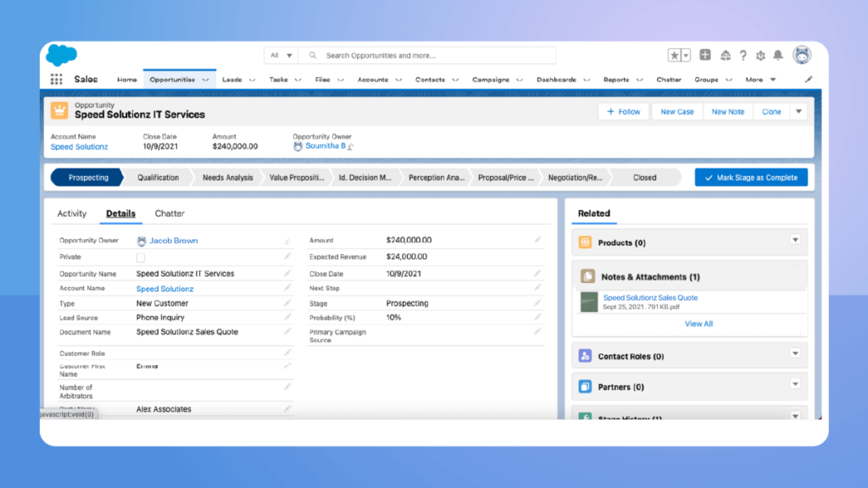The width and height of the screenshot is (868, 488).
Task: Click the Sales Quote PDF thumbnail
Action: [x=589, y=302]
